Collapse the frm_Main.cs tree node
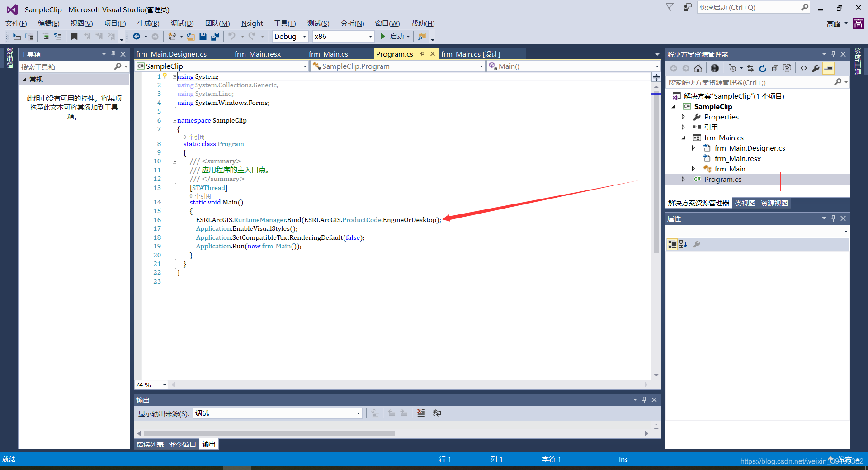This screenshot has height=470, width=868. click(684, 138)
